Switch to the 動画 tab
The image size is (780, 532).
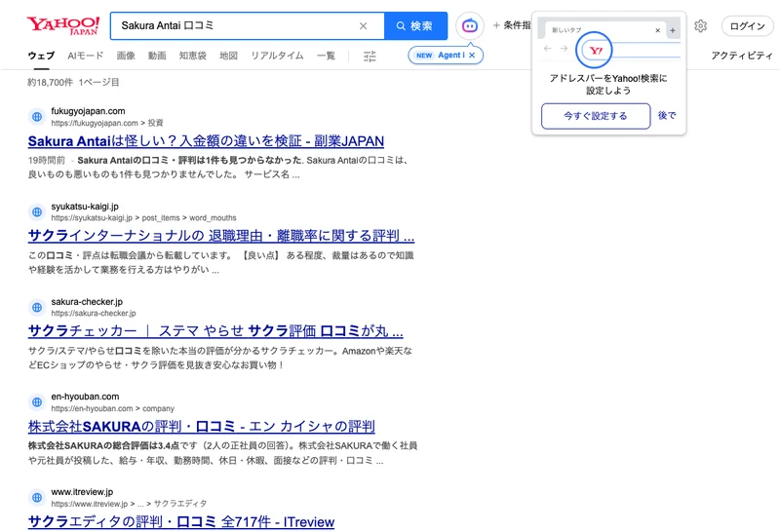pos(157,56)
